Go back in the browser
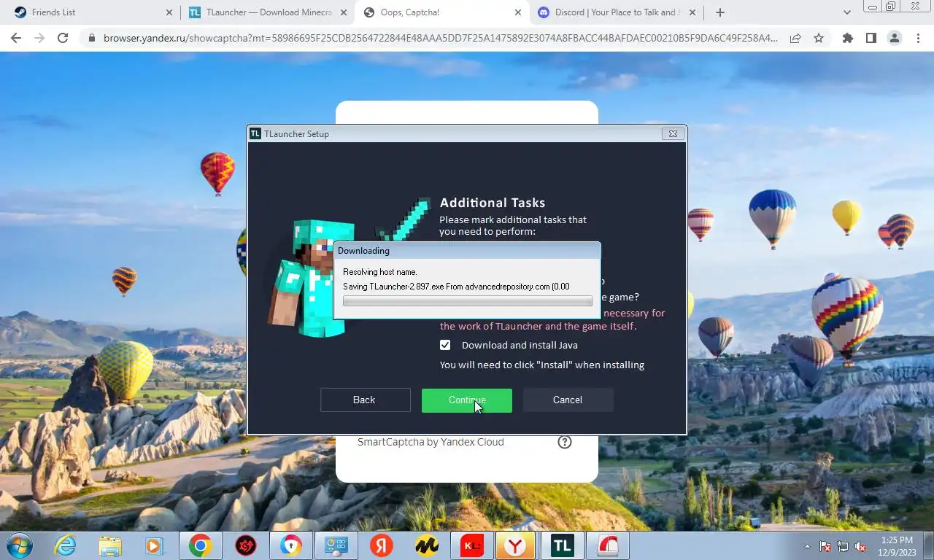 tap(16, 38)
